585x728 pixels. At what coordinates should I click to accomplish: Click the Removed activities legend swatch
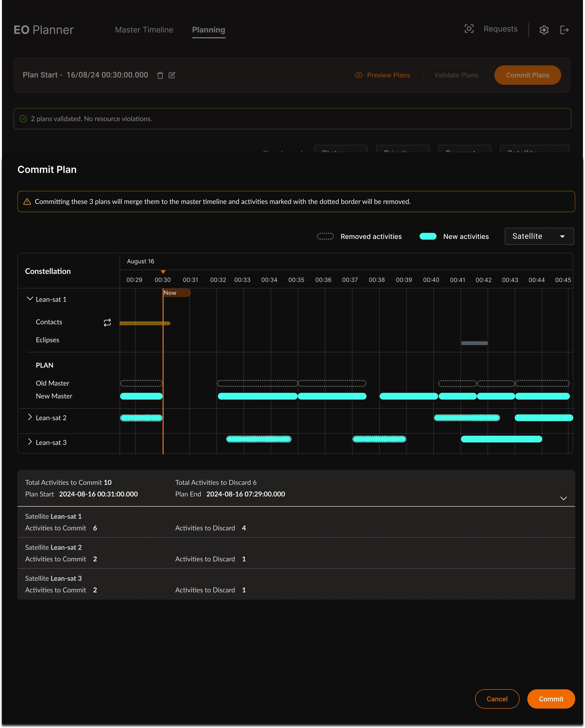click(325, 236)
